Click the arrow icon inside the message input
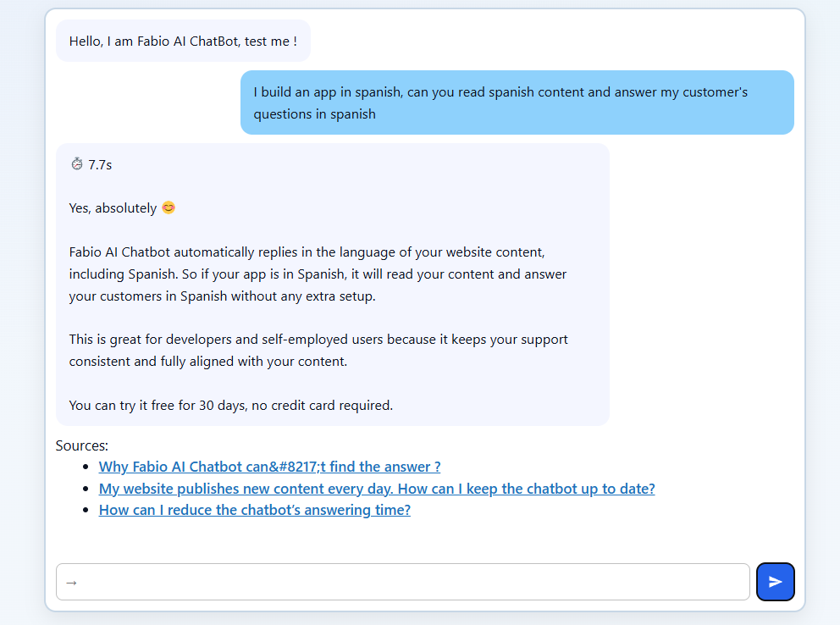Screen dimensions: 840x625 [x=71, y=582]
